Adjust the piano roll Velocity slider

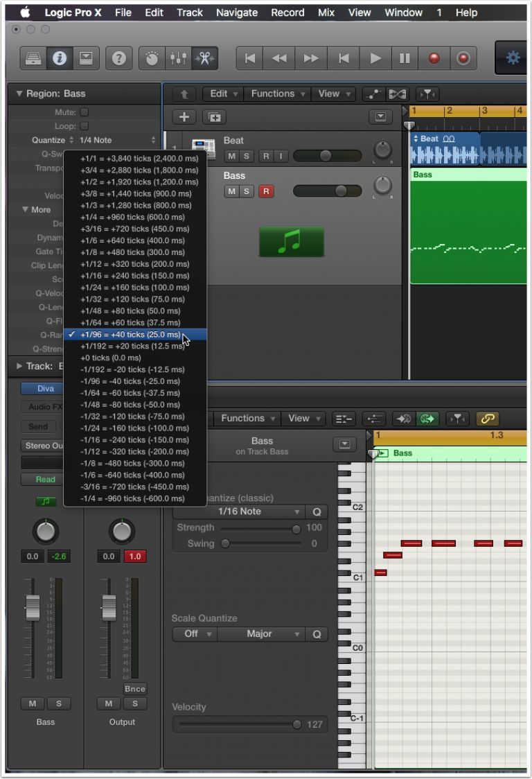point(240,724)
